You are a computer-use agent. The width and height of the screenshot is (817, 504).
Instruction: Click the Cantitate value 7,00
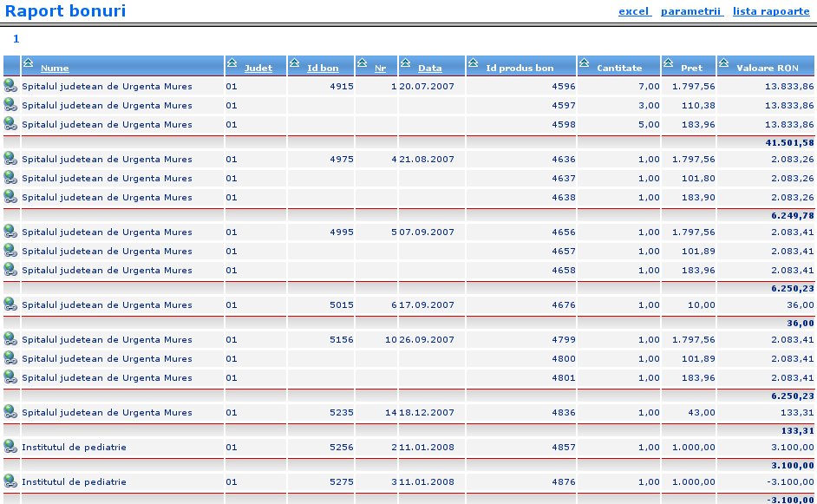[x=650, y=87]
